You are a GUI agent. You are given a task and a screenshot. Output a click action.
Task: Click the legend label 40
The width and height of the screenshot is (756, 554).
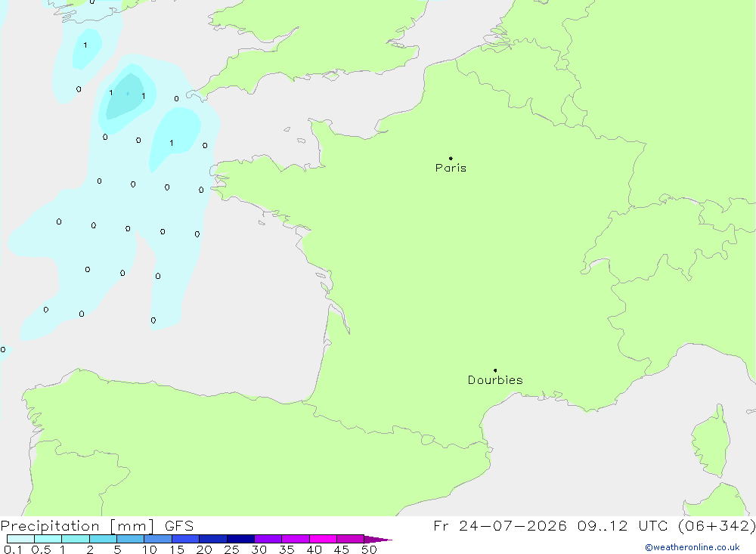coord(314,549)
